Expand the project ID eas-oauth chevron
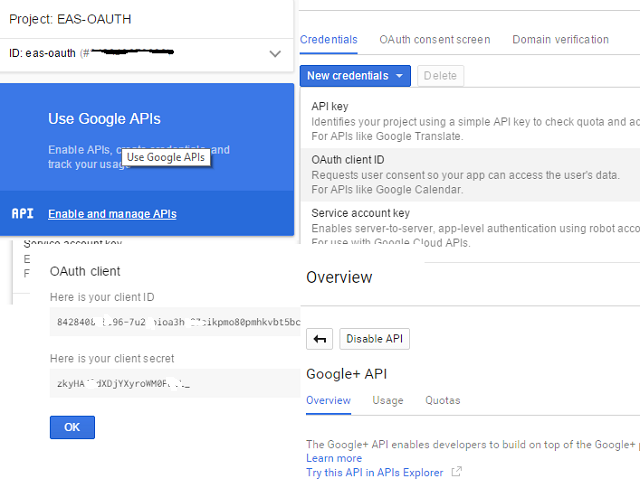Viewport: 640px width, 488px height. tap(275, 53)
